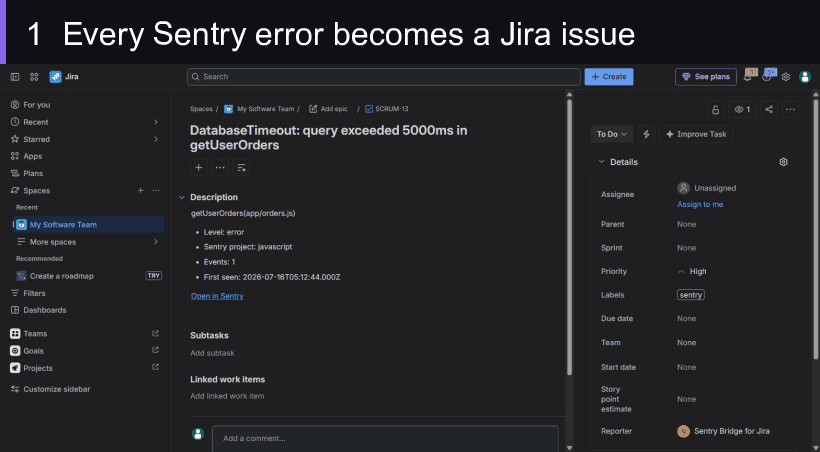Click Customize sidebar

tap(56, 389)
